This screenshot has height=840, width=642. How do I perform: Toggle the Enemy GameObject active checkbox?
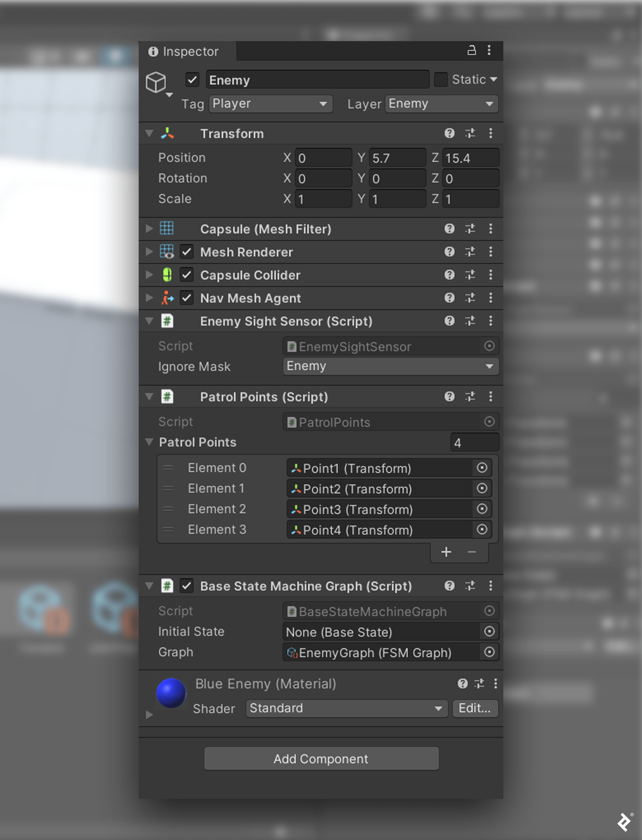click(x=192, y=79)
